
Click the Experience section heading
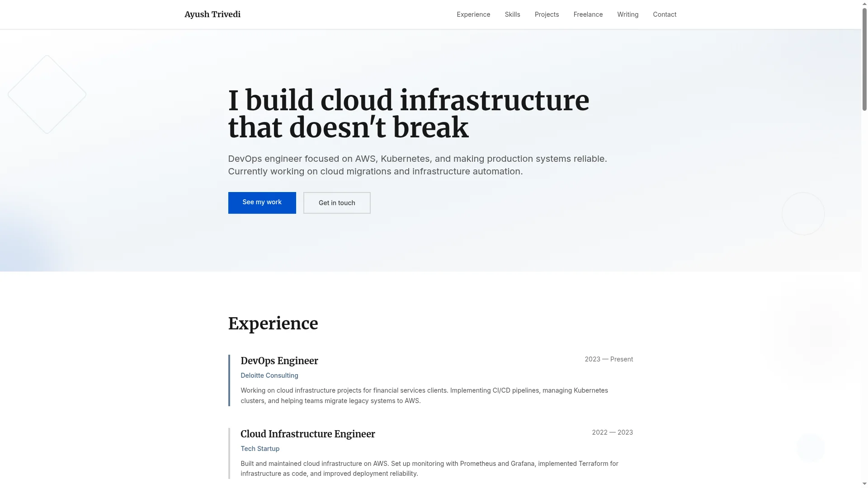pos(273,324)
